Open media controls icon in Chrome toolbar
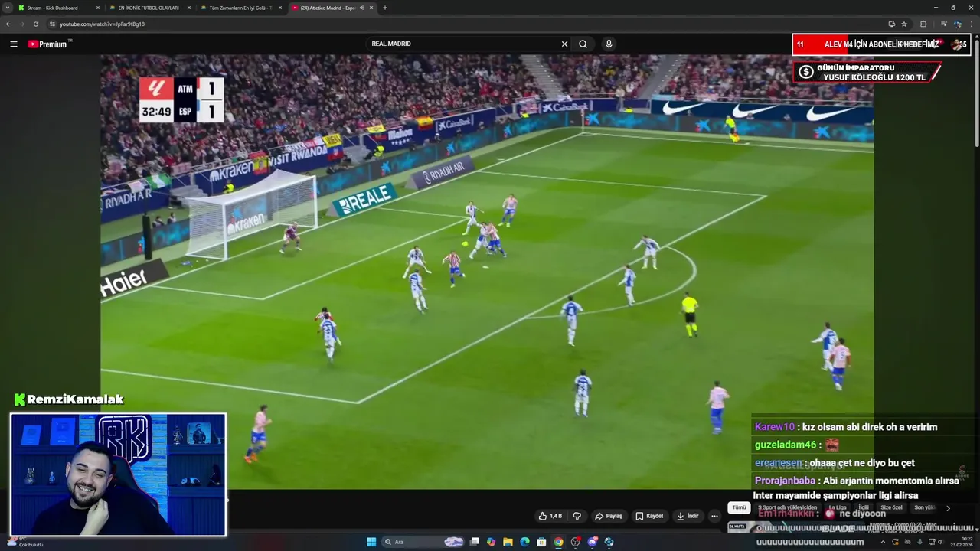The height and width of the screenshot is (551, 980). (944, 24)
